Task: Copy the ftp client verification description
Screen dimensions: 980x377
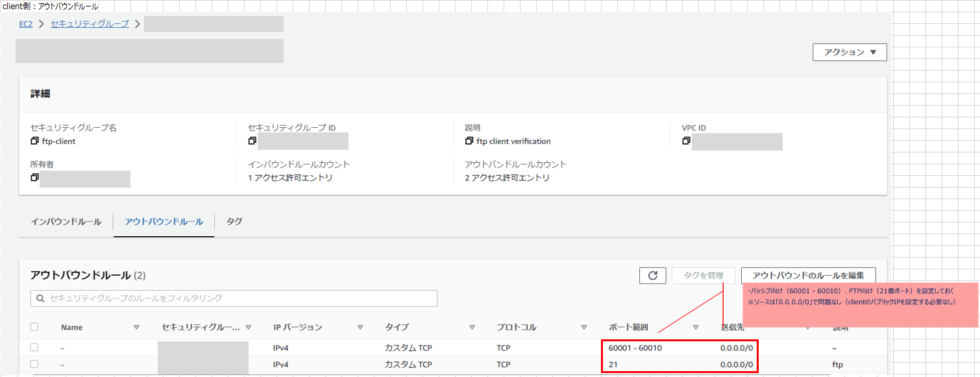Action: tap(469, 141)
